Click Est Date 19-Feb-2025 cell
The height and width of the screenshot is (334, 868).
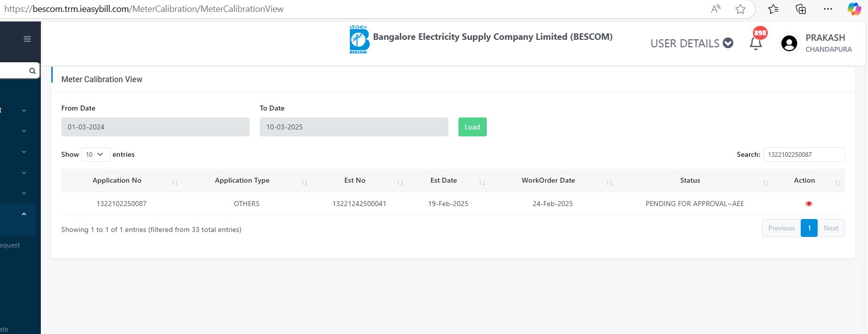click(x=448, y=204)
